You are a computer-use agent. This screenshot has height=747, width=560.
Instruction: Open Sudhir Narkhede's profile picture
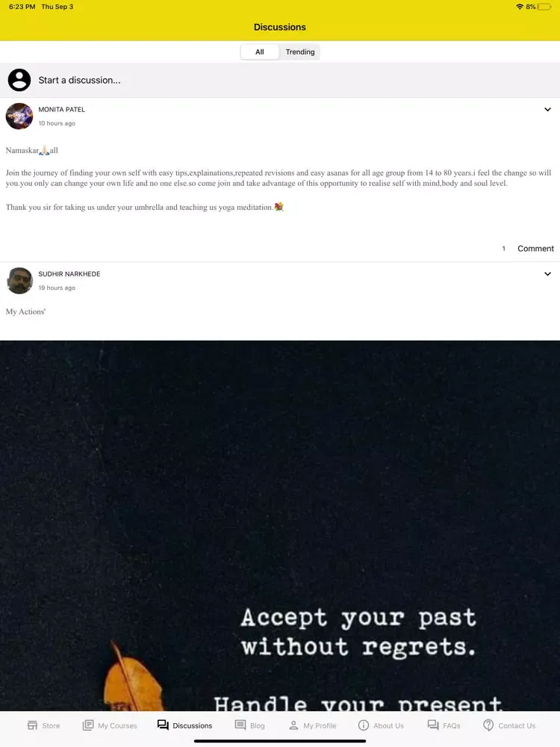[x=19, y=281]
